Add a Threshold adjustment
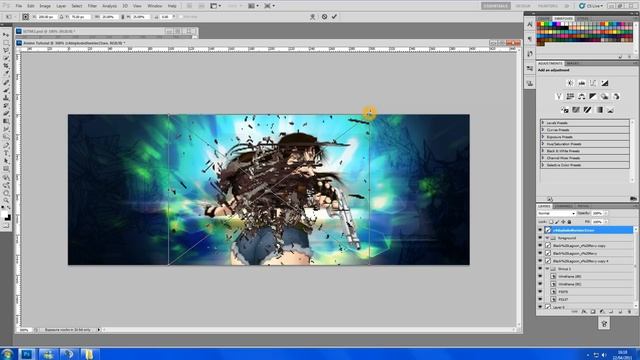This screenshot has height=360, width=640. 587,110
